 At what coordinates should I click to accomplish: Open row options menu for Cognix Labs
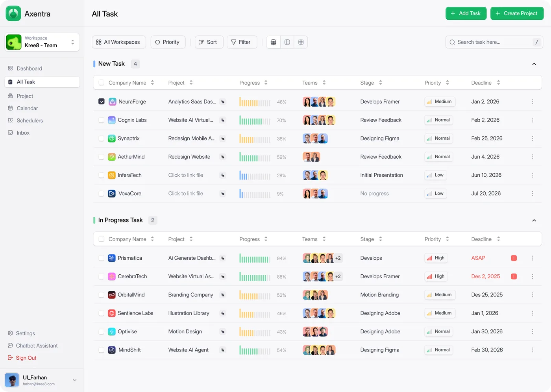tap(533, 120)
